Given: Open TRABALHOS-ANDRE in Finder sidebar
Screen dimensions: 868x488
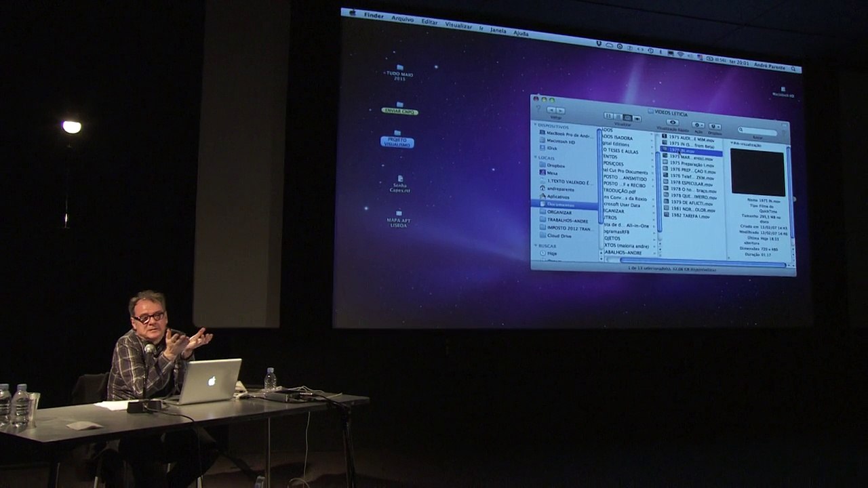Looking at the screenshot, I should [564, 220].
